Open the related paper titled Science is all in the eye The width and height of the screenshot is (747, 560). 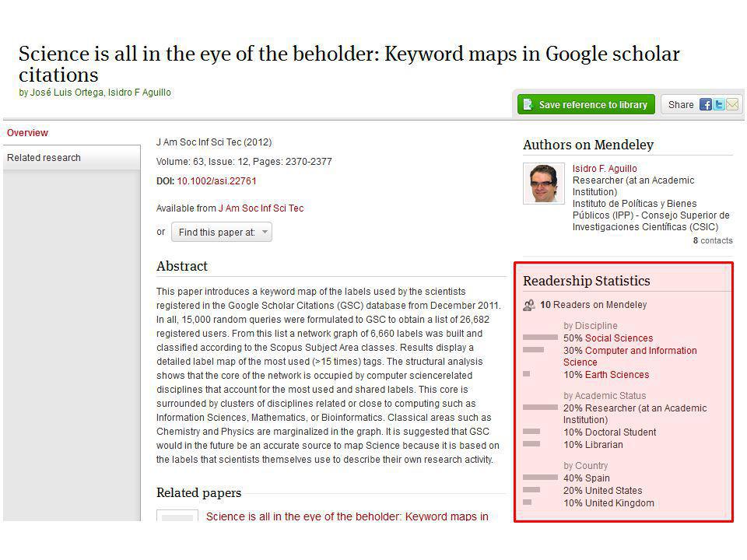(347, 516)
